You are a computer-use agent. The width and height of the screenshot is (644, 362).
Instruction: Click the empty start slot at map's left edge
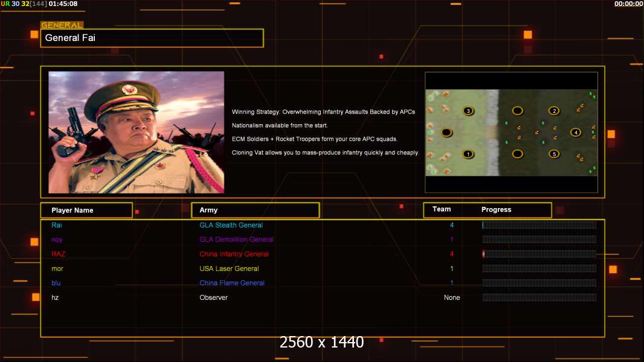(x=446, y=133)
